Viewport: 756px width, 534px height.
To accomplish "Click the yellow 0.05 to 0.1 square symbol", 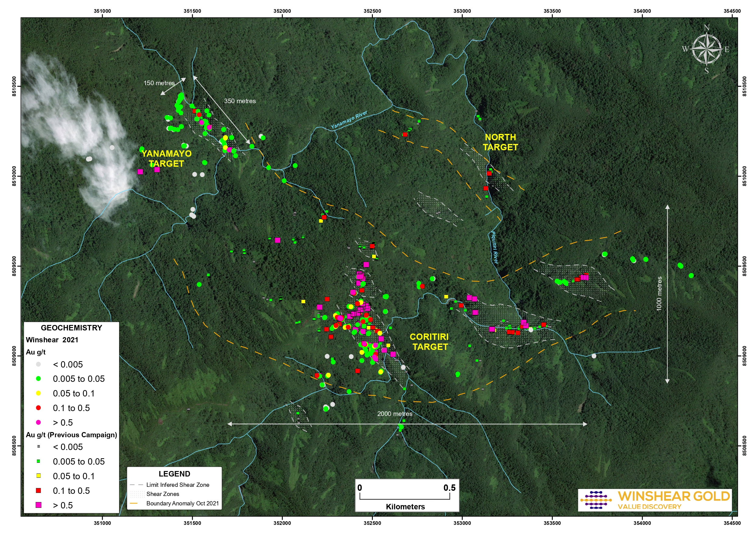I will tap(38, 476).
